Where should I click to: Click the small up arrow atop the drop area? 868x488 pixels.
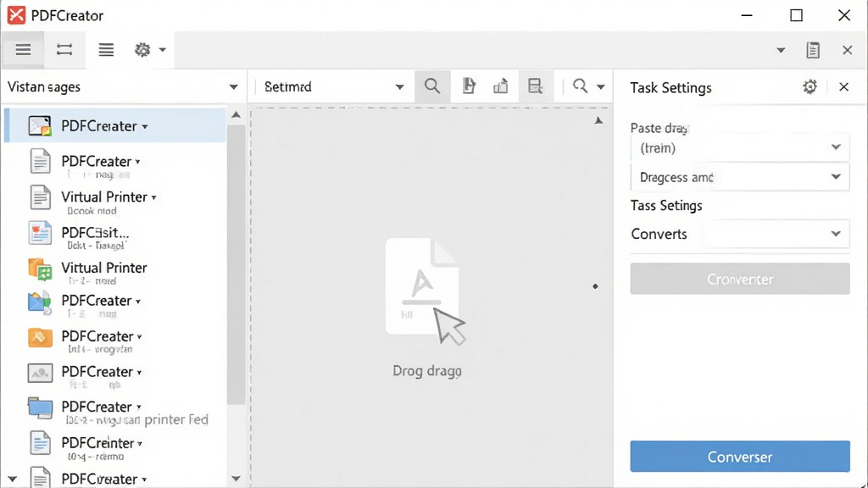(598, 120)
